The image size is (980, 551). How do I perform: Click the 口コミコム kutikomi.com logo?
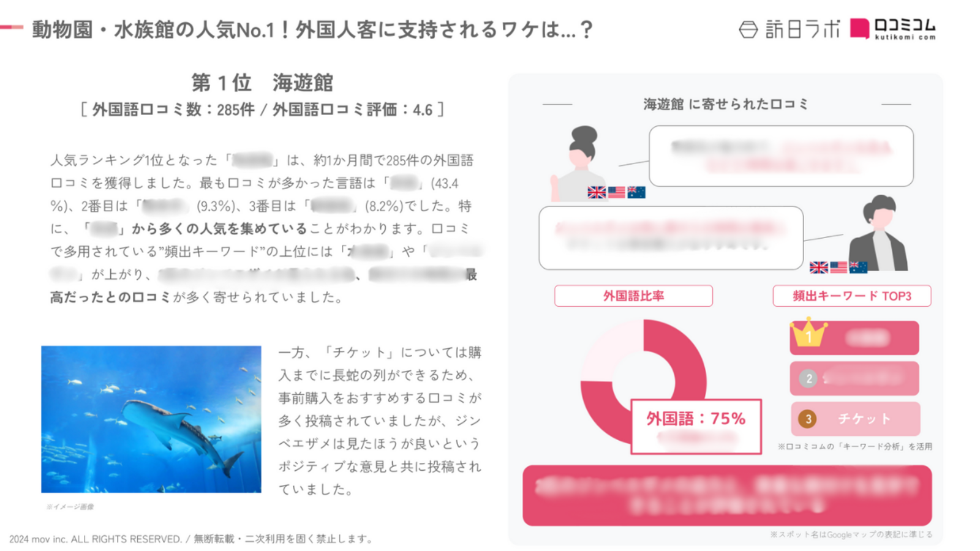click(x=893, y=29)
